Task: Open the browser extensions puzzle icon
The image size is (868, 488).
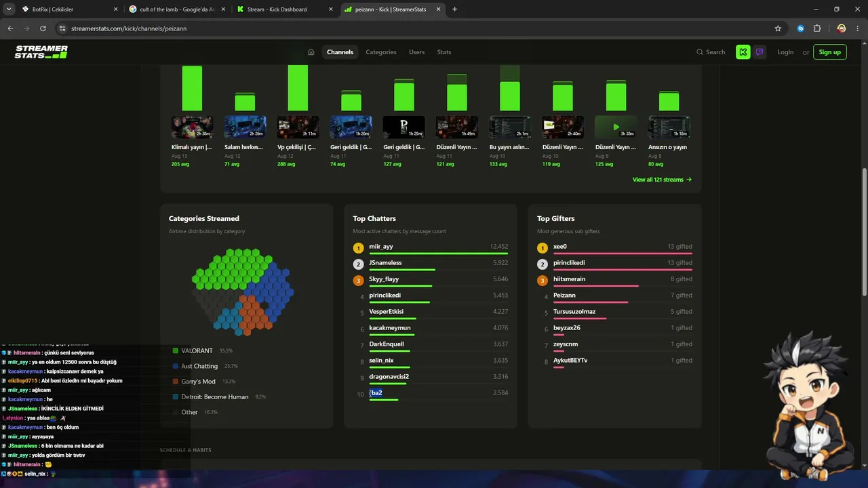Action: [817, 28]
